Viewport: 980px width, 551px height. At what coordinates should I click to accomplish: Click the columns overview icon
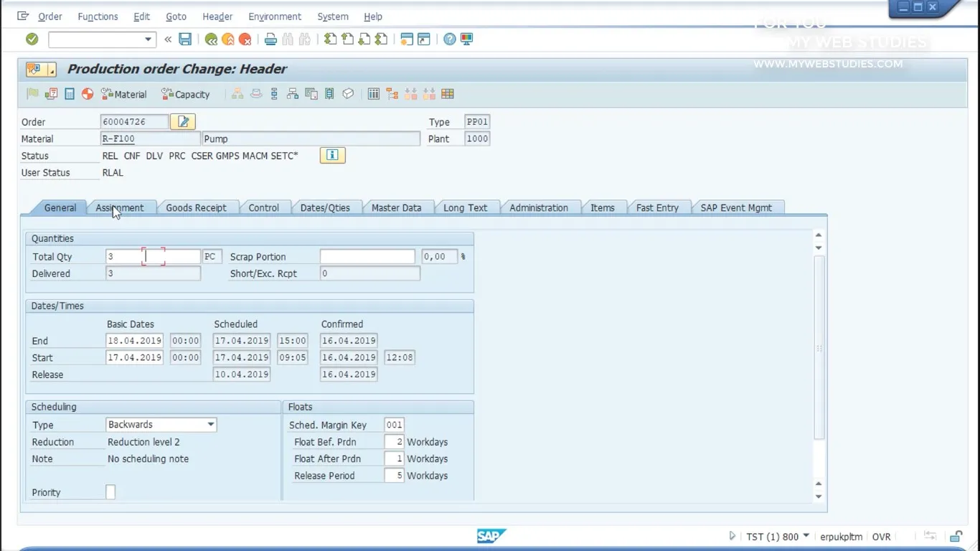(374, 94)
